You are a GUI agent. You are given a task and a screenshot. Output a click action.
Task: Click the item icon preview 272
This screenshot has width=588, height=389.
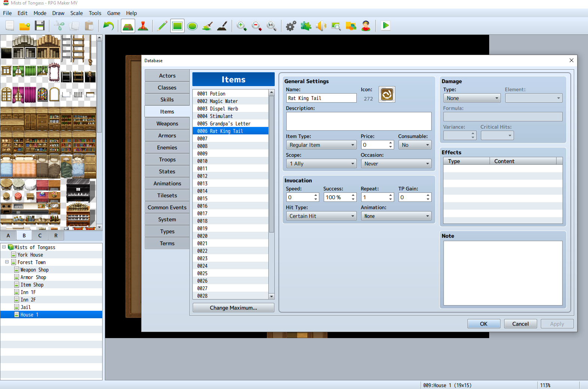pyautogui.click(x=387, y=94)
